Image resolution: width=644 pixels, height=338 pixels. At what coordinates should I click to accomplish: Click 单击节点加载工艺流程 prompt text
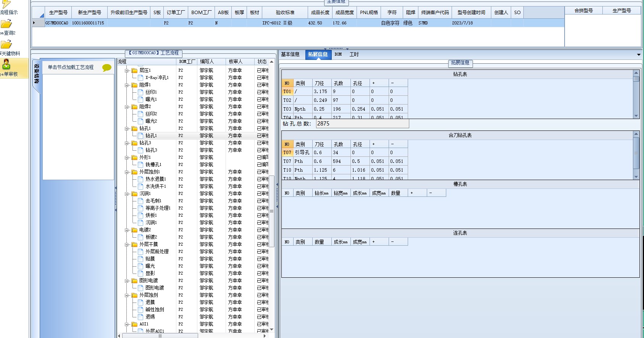(x=71, y=68)
